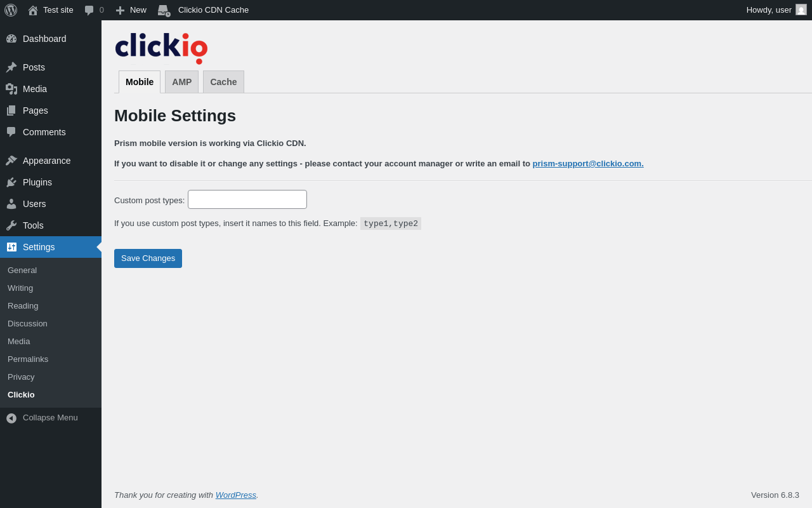This screenshot has height=508, width=812.
Task: Open the Howdy, user account menu
Action: point(775,10)
